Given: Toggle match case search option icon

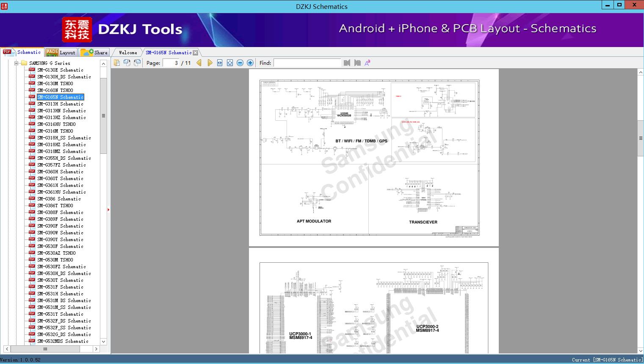Looking at the screenshot, I should pos(368,63).
